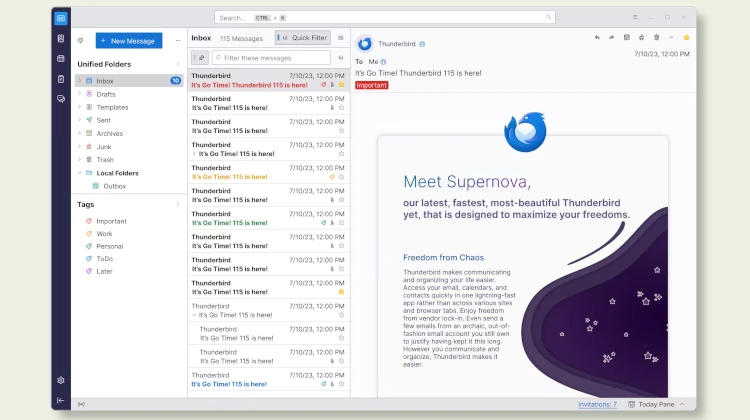Screen dimensions: 750x420
Task: Open the Address Book space
Action: [61, 38]
